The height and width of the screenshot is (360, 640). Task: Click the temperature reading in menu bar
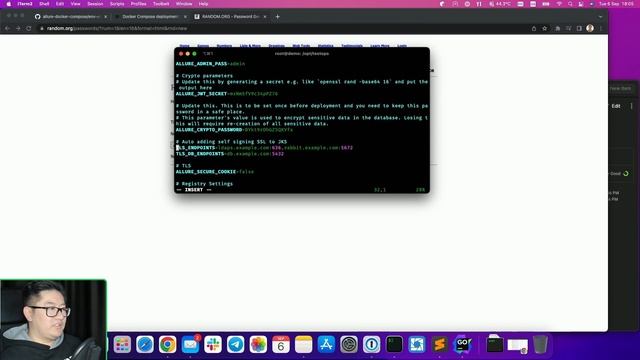[500, 4]
